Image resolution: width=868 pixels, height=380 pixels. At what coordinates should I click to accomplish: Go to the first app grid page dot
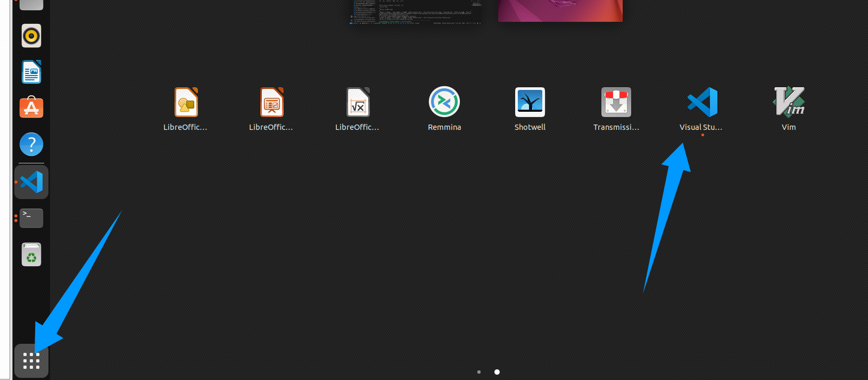coord(479,372)
